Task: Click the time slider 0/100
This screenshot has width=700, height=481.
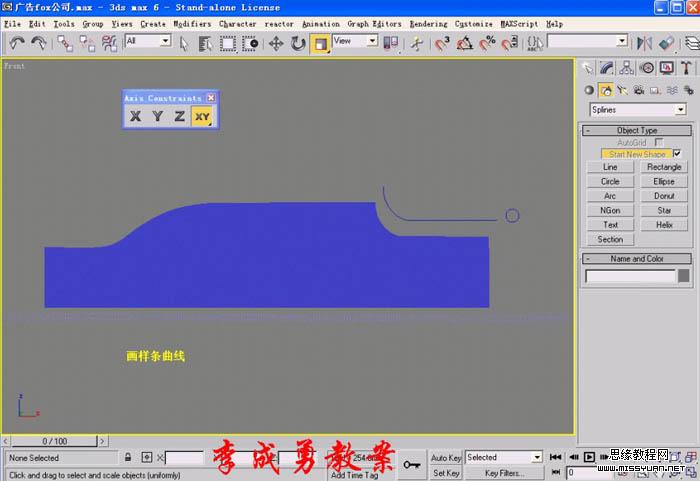Action: (x=54, y=441)
